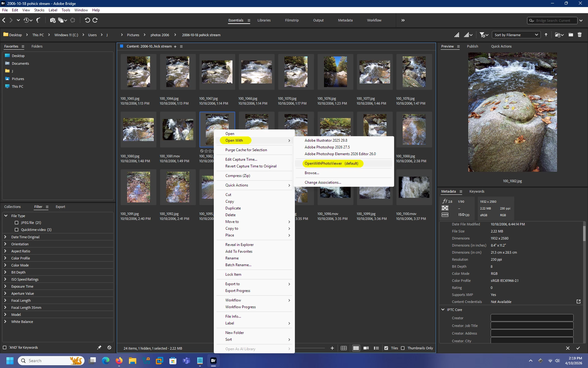Expand the Date Time Original filter
This screenshot has width=588, height=368.
(5, 237)
